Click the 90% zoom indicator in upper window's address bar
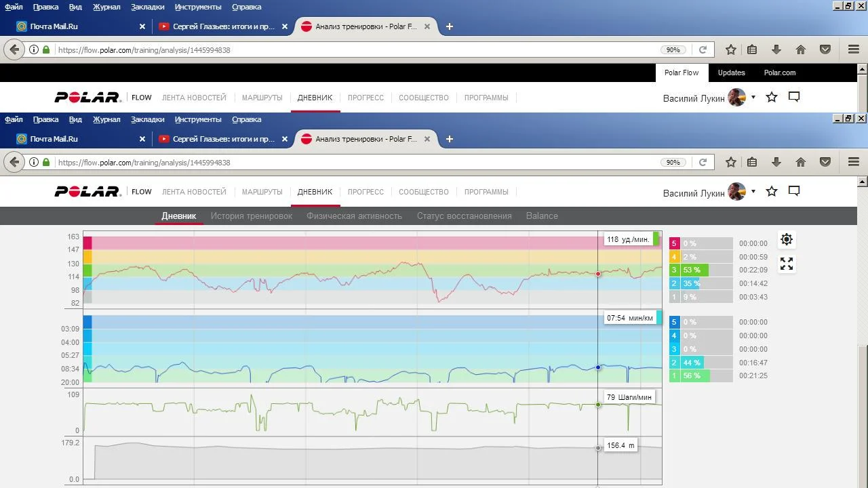Screen dimensions: 868x488 (x=673, y=50)
